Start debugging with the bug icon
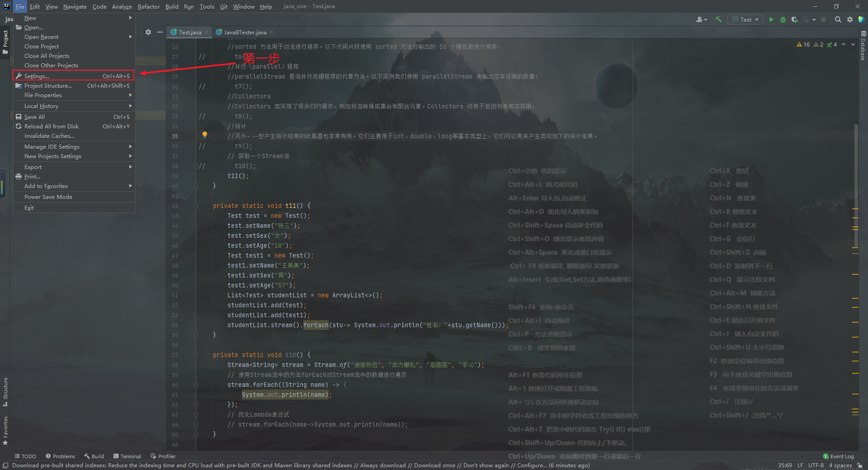Viewport: 868px width, 470px height. 783,19
